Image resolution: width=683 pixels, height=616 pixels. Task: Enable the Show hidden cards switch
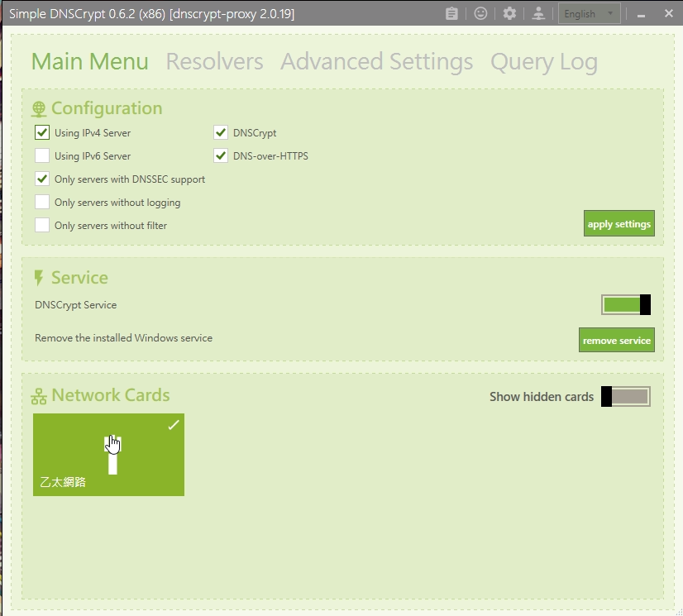(x=626, y=397)
